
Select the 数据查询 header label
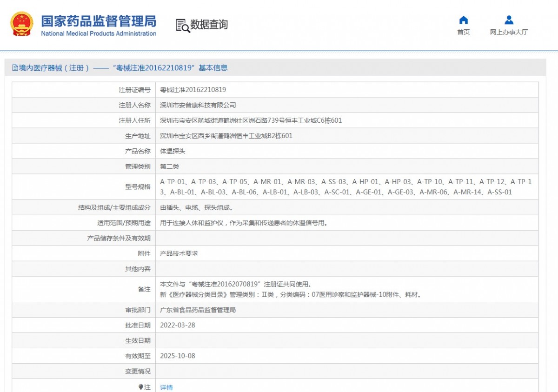pyautogui.click(x=209, y=25)
